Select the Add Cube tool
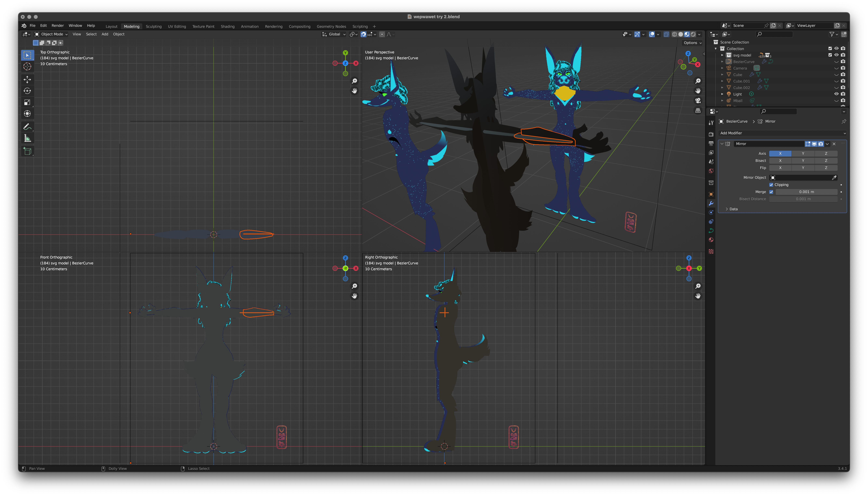 coord(27,151)
